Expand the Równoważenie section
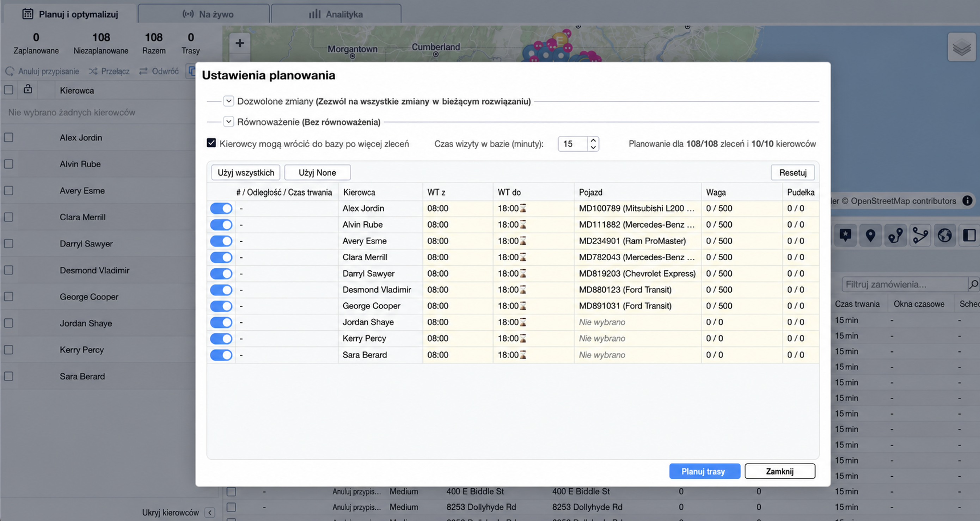The image size is (980, 521). tap(228, 122)
